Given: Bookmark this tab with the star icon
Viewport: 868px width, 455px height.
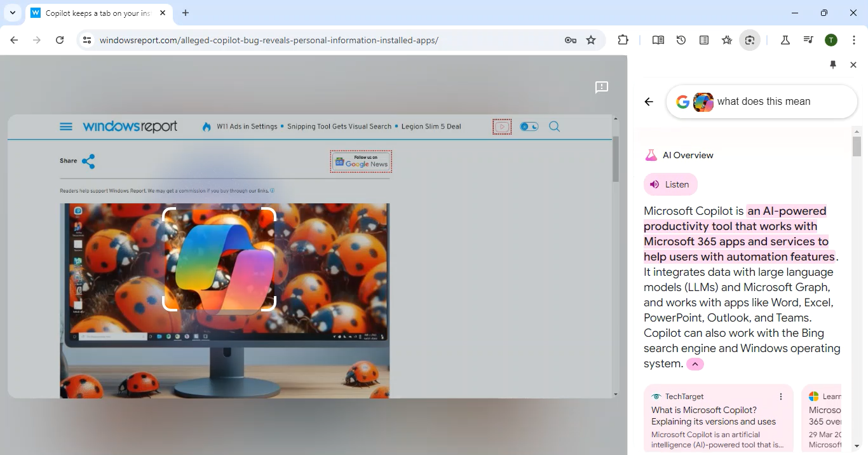Looking at the screenshot, I should click(591, 40).
